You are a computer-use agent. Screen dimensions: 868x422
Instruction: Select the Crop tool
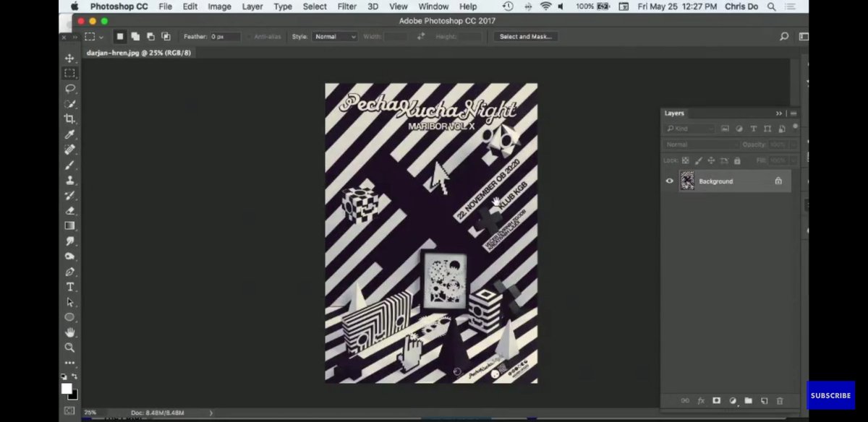69,119
